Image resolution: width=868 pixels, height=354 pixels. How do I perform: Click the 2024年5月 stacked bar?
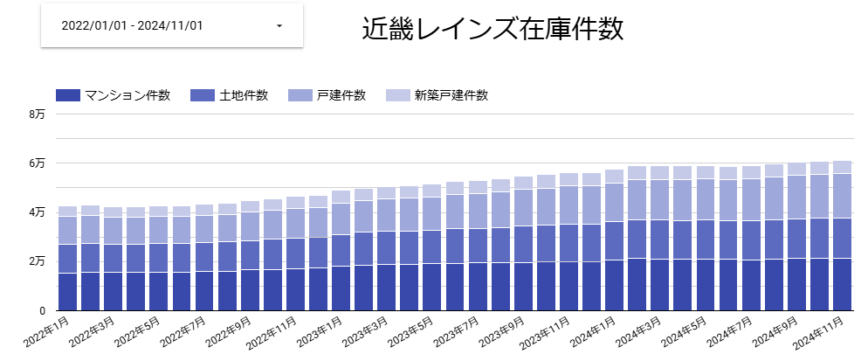pyautogui.click(x=706, y=239)
